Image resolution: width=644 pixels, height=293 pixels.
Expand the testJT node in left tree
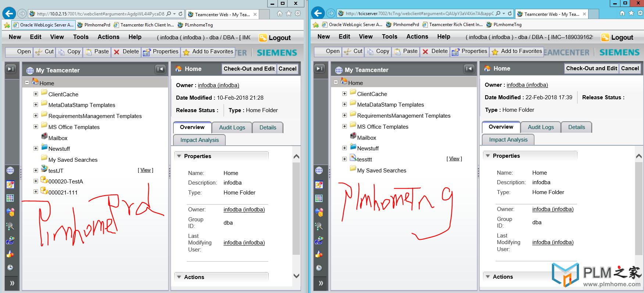coord(36,171)
